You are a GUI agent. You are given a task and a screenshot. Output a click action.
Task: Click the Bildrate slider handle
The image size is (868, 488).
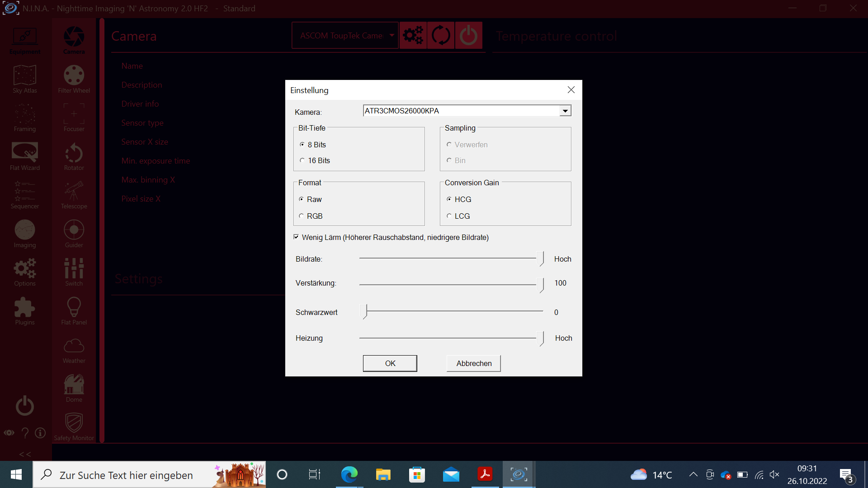coord(540,259)
